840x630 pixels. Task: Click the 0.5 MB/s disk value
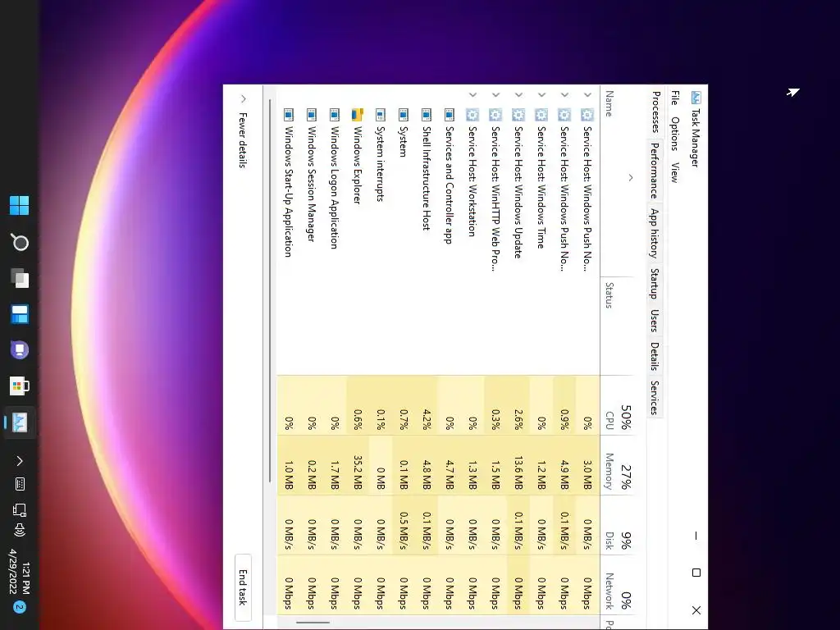[404, 531]
